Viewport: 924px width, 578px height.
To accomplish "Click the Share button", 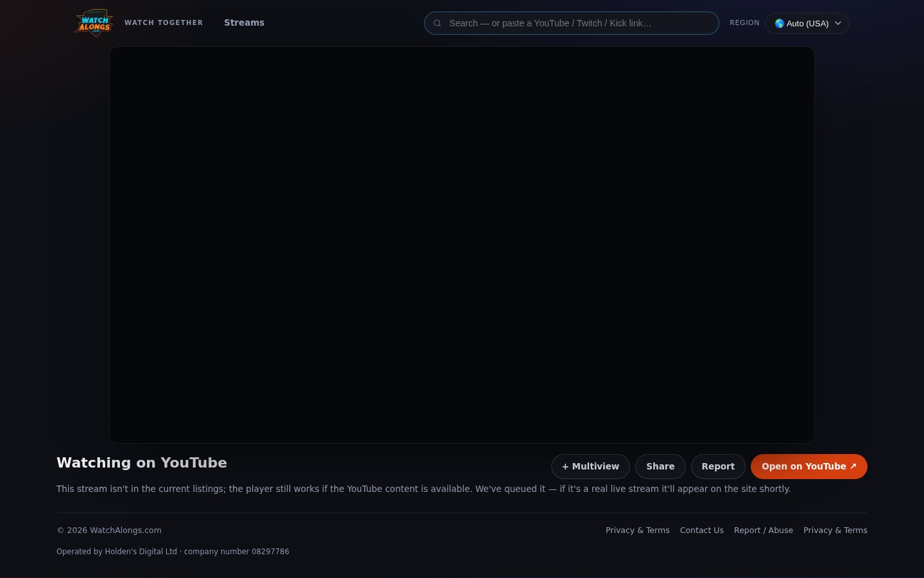I will (660, 466).
